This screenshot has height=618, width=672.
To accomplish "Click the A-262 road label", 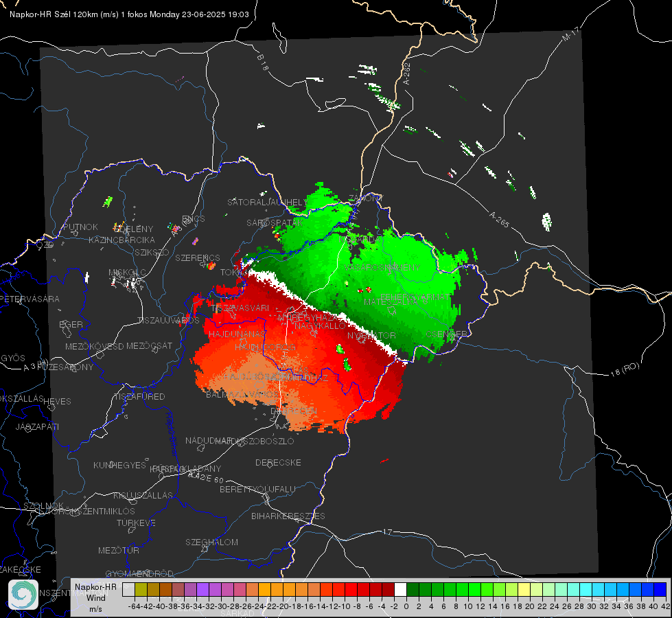I will click(407, 73).
